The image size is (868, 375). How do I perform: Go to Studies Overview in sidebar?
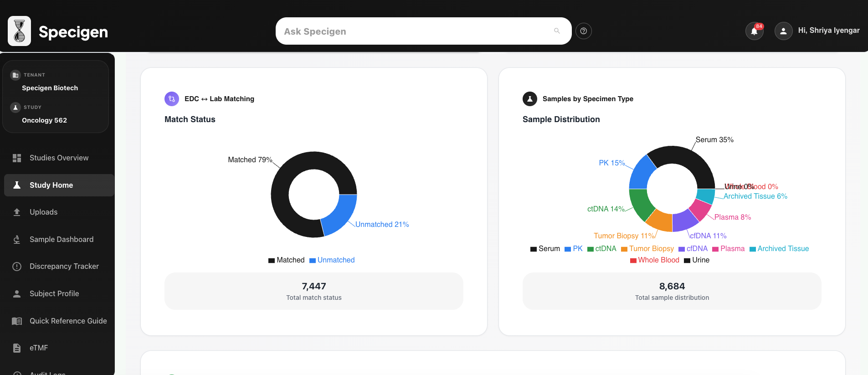(x=59, y=158)
